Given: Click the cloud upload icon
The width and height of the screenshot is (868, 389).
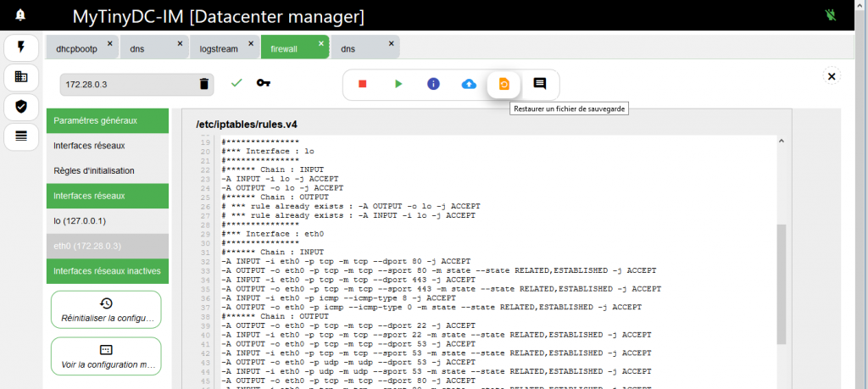Looking at the screenshot, I should point(469,84).
